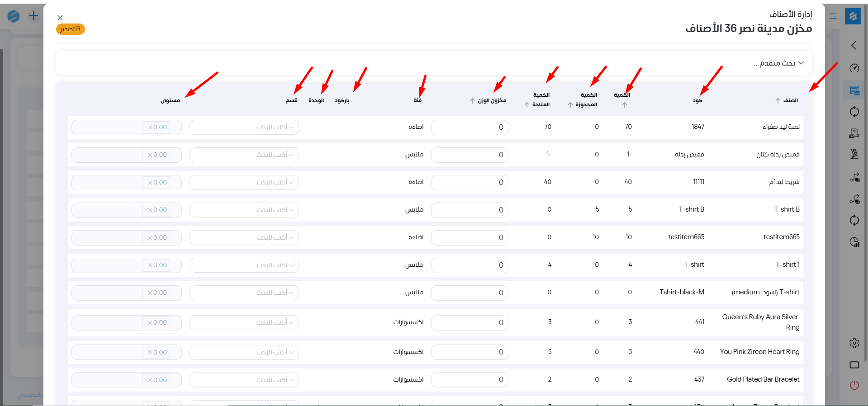The image size is (868, 406).
Task: Click the hamburger menu icon at top
Action: (833, 16)
